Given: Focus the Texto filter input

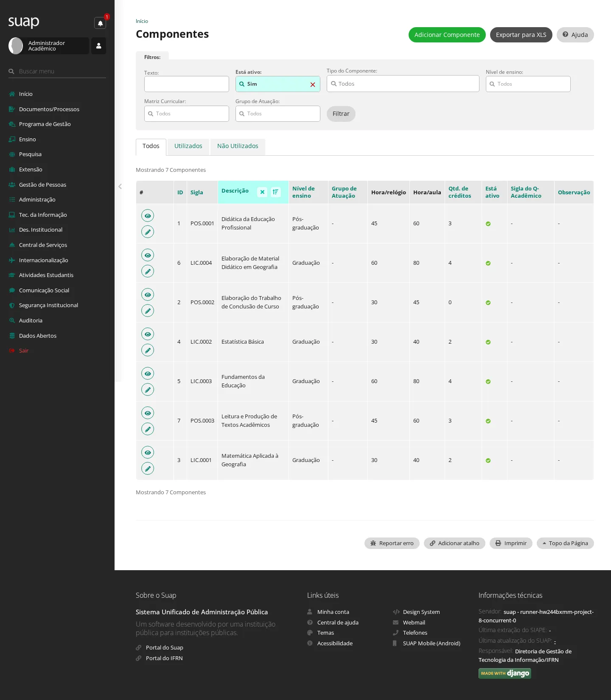Looking at the screenshot, I should coord(187,84).
